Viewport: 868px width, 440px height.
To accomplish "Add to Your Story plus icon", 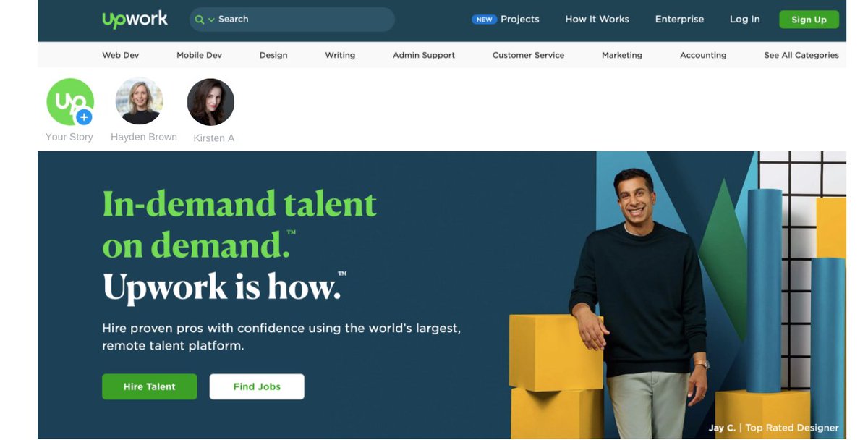I will click(x=84, y=117).
